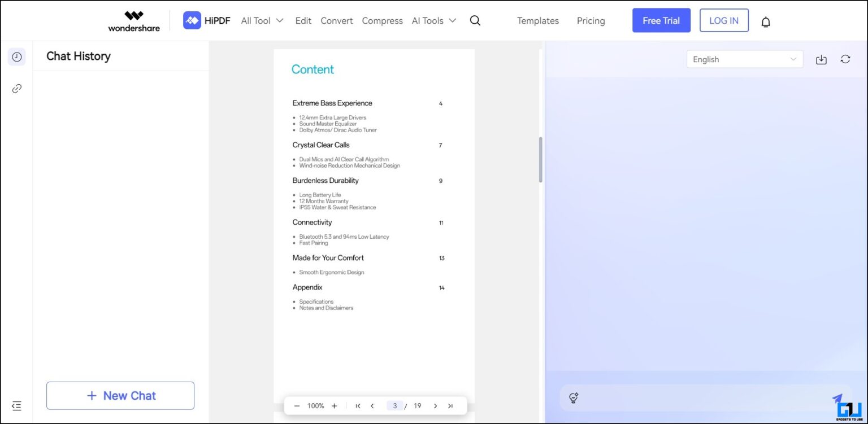The height and width of the screenshot is (424, 868).
Task: Open the Convert menu
Action: (337, 20)
